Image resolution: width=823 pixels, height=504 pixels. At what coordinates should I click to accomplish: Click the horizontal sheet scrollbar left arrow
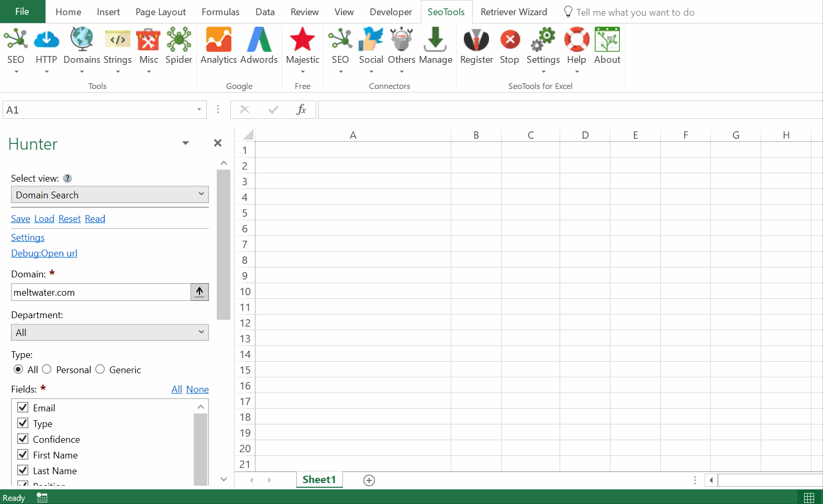click(x=711, y=480)
